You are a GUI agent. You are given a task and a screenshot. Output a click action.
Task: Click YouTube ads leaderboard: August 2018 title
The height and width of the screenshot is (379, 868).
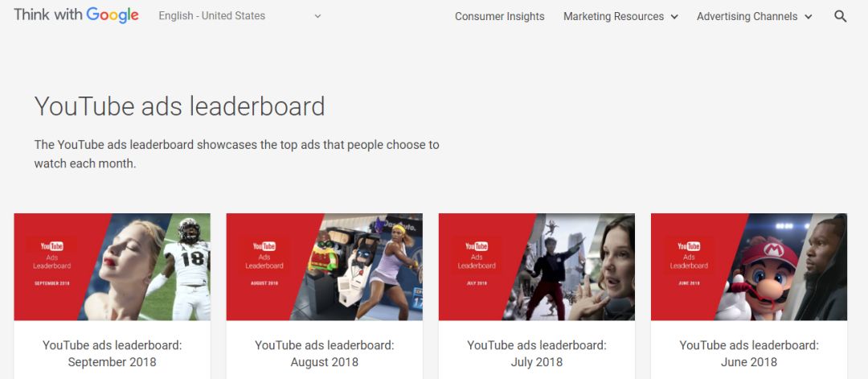tap(325, 353)
